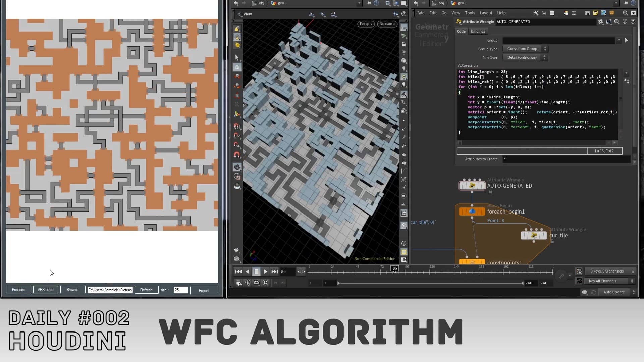Screen dimensions: 644x362
Task: Open the Guess from Group dropdown
Action: point(525,49)
